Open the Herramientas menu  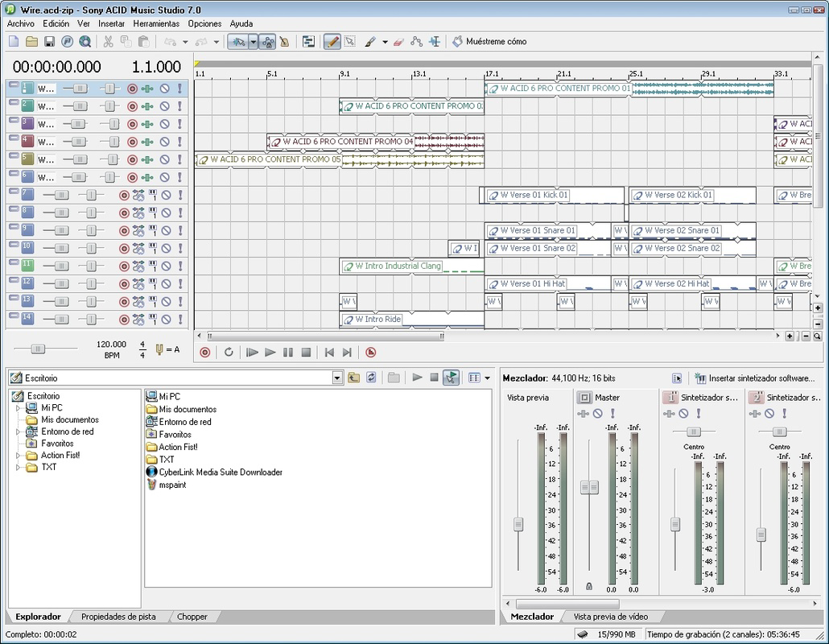(156, 23)
